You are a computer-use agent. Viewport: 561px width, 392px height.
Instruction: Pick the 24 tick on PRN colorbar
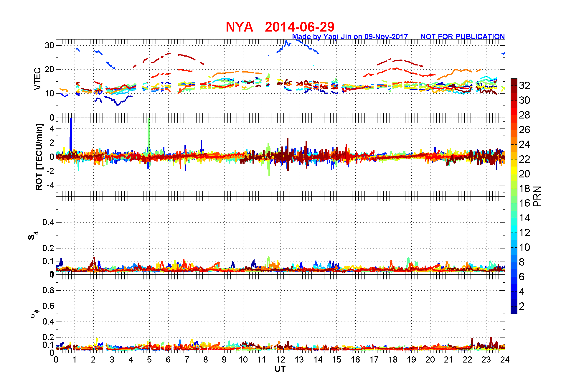524,144
